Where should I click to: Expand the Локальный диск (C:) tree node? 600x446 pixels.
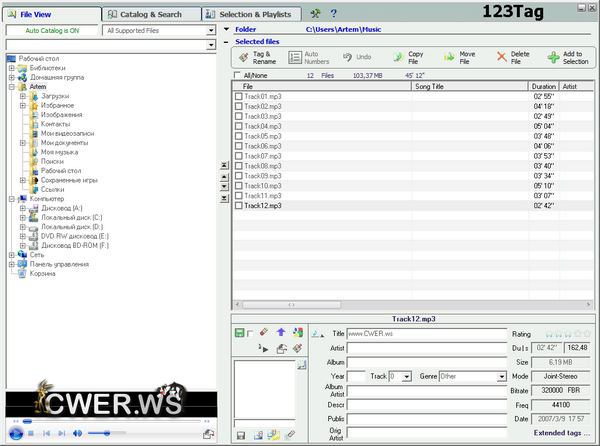coord(23,218)
